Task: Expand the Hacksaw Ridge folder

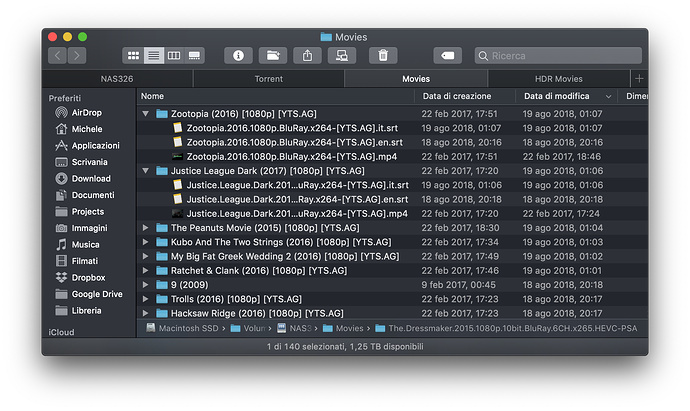Action: pyautogui.click(x=146, y=313)
